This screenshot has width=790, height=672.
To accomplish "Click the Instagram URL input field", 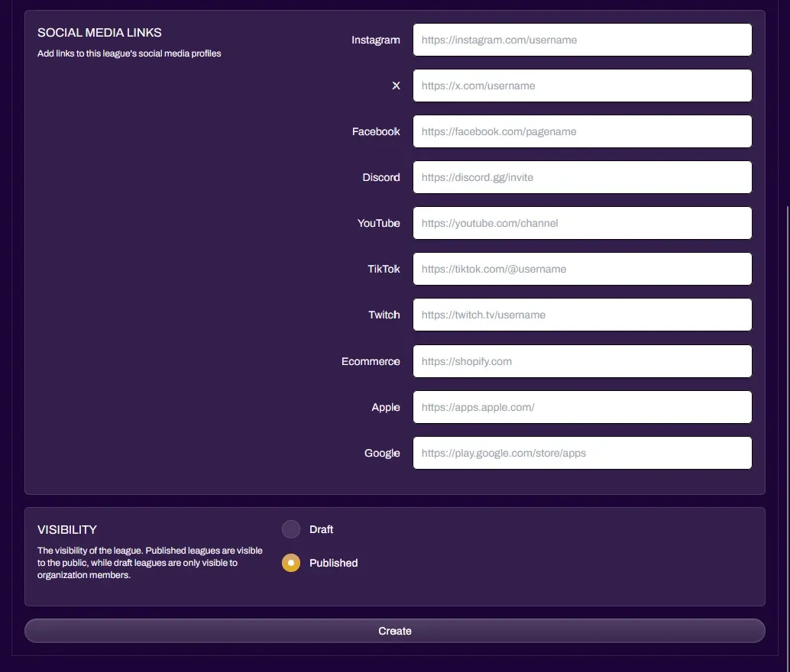I will pyautogui.click(x=582, y=40).
